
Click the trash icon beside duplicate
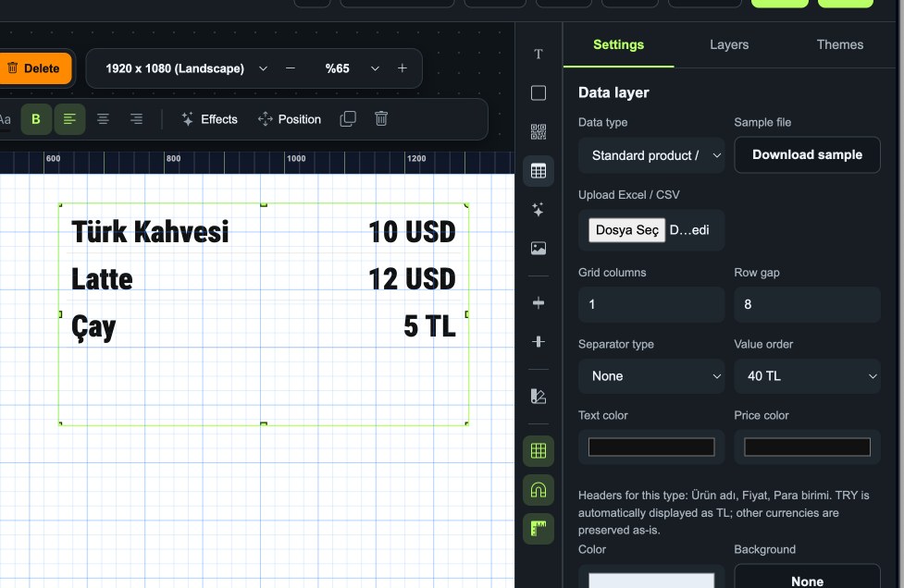(x=381, y=119)
